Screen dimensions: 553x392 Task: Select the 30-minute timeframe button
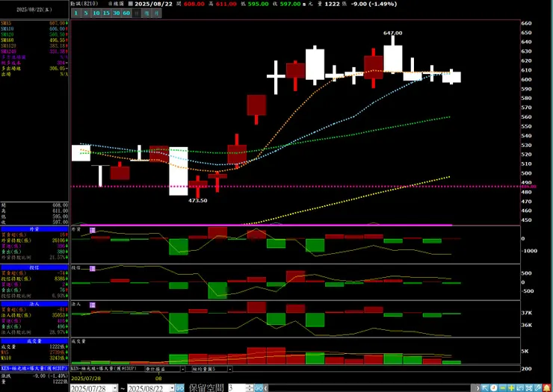point(117,13)
